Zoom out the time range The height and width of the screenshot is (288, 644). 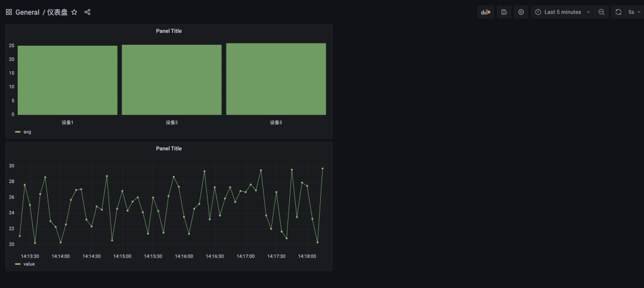click(601, 12)
